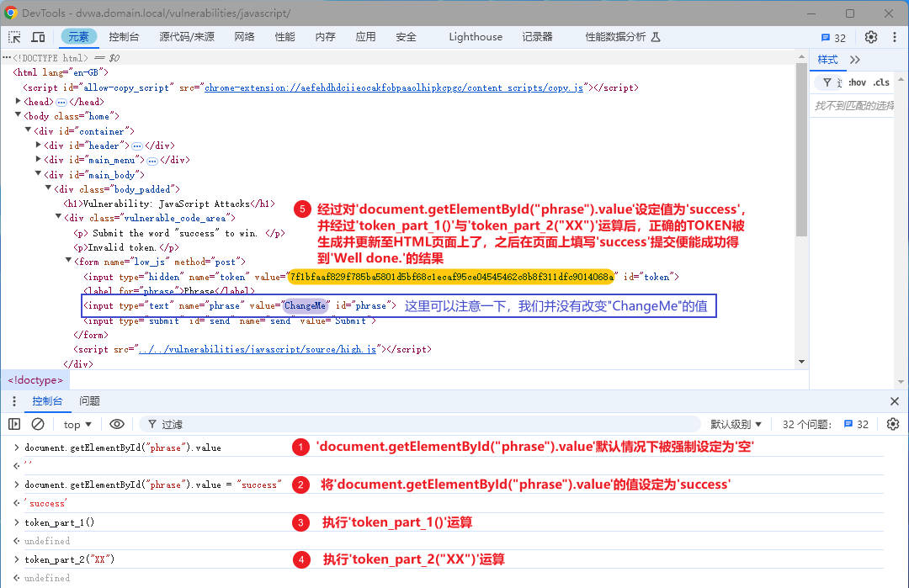Switch to the Console (控制台) top tab
Viewport: 909px width, 588px height.
pos(124,37)
